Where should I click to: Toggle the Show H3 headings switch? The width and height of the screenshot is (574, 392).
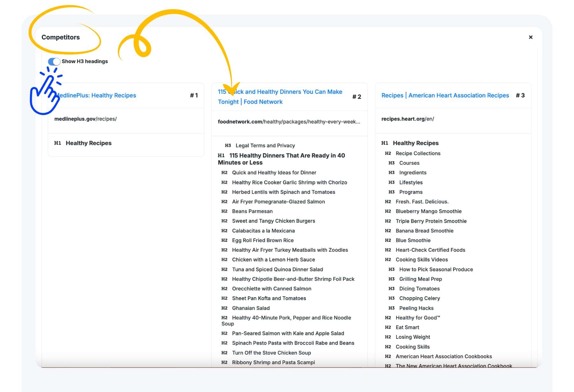[x=54, y=62]
